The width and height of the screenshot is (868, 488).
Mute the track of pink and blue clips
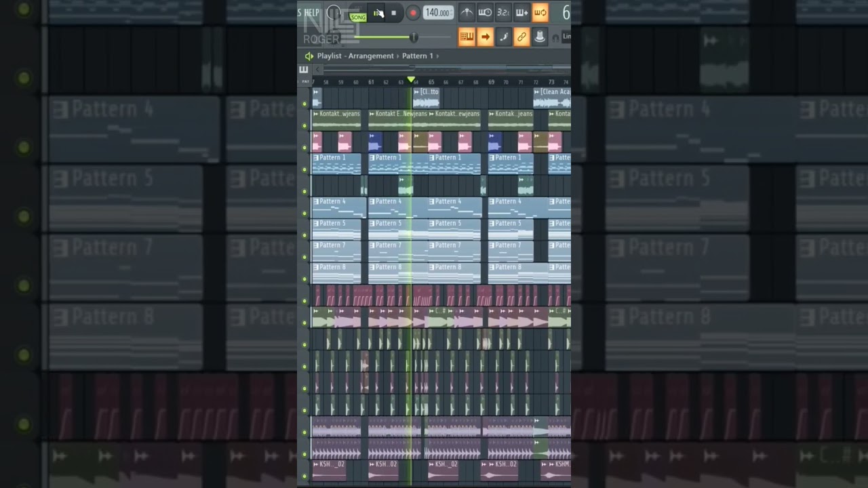tap(304, 147)
